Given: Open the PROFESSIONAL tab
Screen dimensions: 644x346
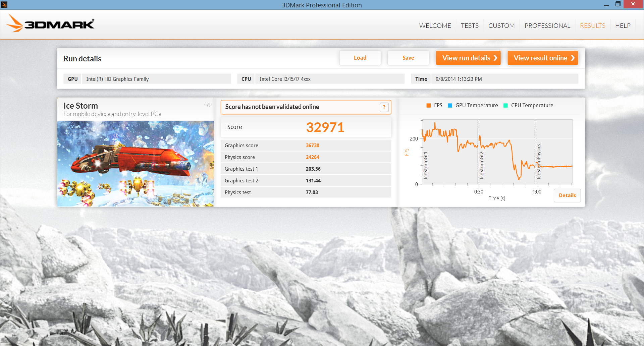Looking at the screenshot, I should (x=547, y=26).
